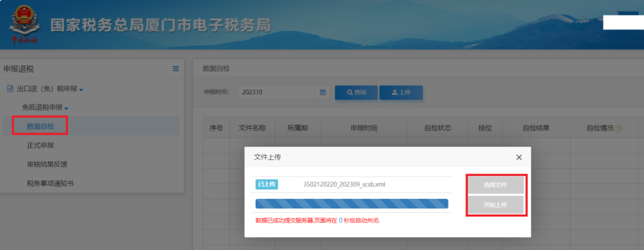Click the document icon beside 出口退（免）税申报
The width and height of the screenshot is (644, 250).
[x=10, y=89]
